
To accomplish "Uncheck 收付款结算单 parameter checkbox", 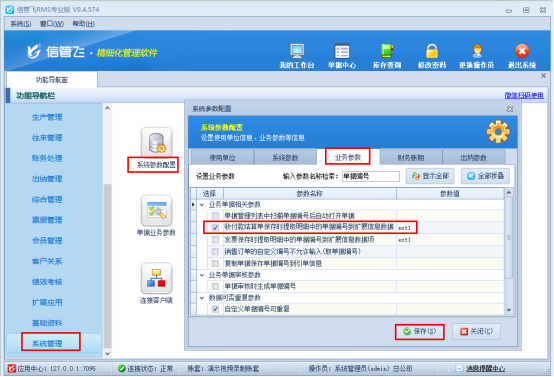I will pos(215,228).
